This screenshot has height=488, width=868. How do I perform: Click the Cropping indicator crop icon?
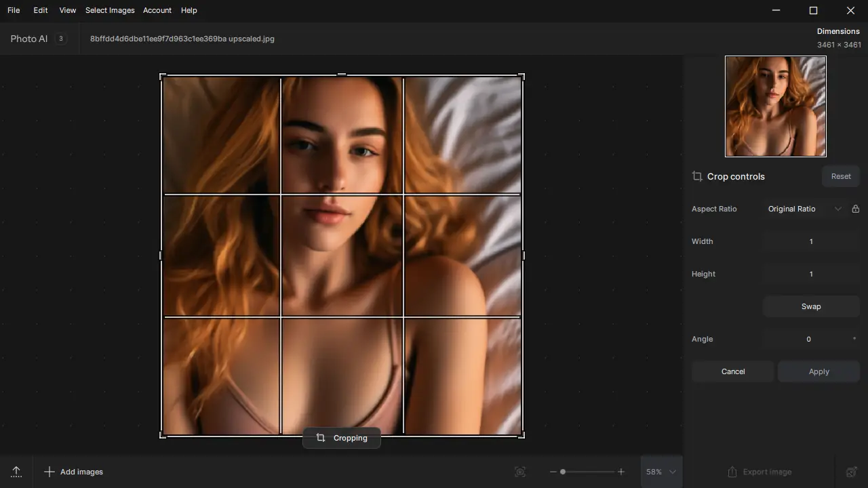[x=321, y=438]
